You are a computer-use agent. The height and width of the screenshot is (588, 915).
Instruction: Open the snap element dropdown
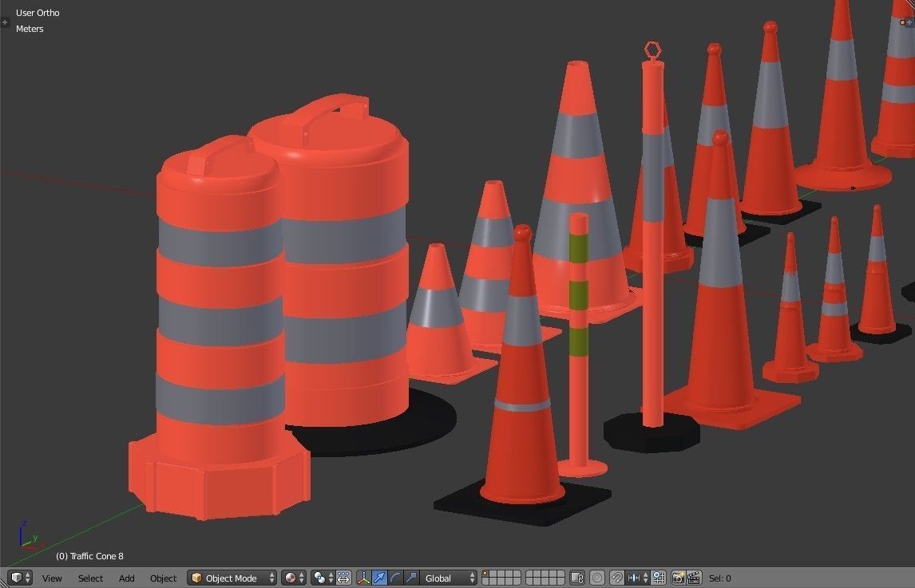(x=639, y=578)
